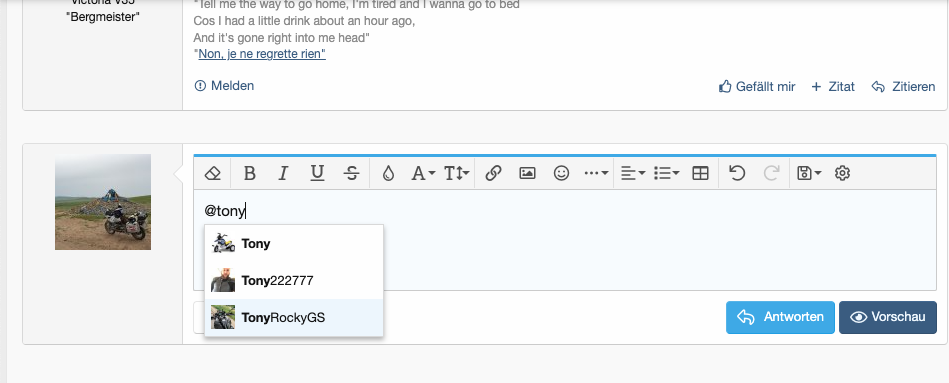The height and width of the screenshot is (383, 949).
Task: Toggle underline formatting
Action: [x=317, y=174]
